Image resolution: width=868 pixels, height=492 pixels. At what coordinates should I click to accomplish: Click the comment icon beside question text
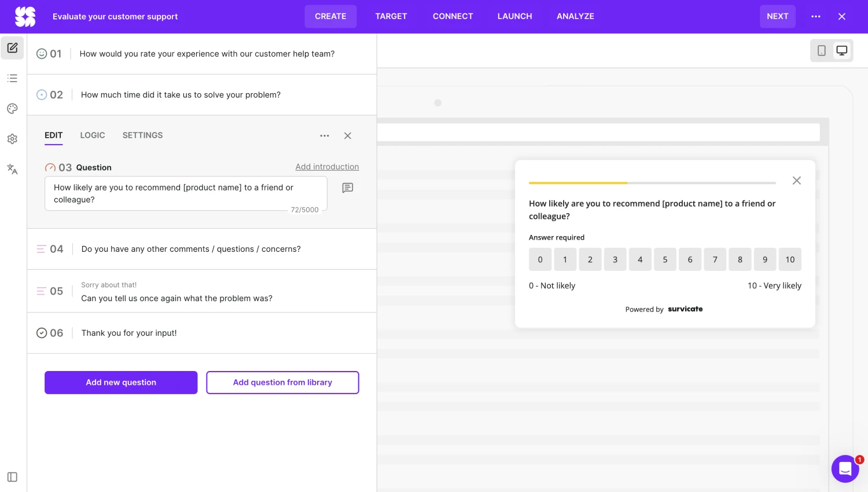click(347, 188)
